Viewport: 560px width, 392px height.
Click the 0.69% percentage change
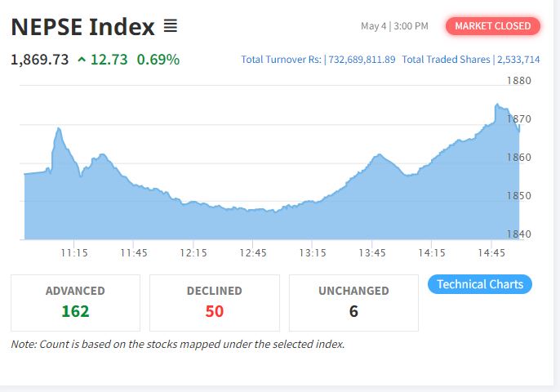point(158,60)
